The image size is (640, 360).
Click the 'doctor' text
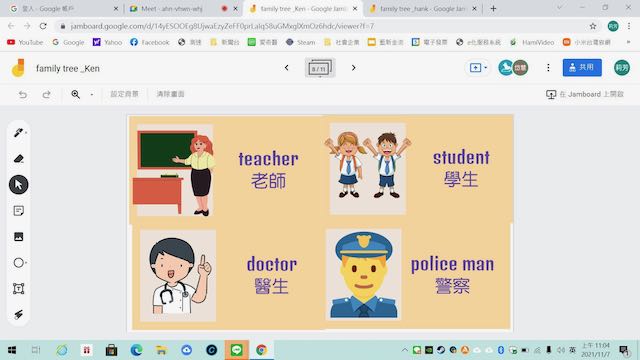point(271,264)
